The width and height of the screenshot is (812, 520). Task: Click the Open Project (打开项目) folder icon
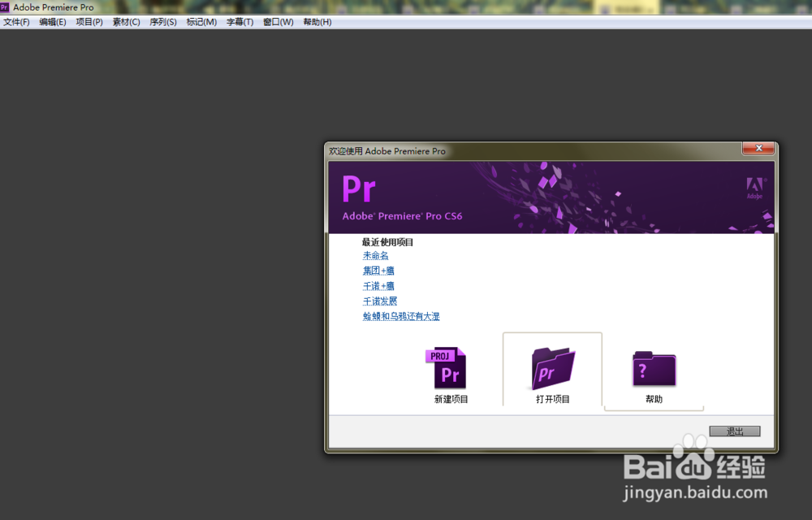click(553, 369)
